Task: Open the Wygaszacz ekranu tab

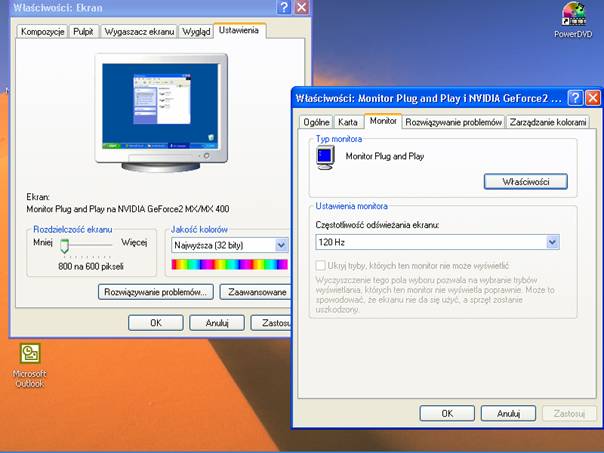Action: coord(139,32)
